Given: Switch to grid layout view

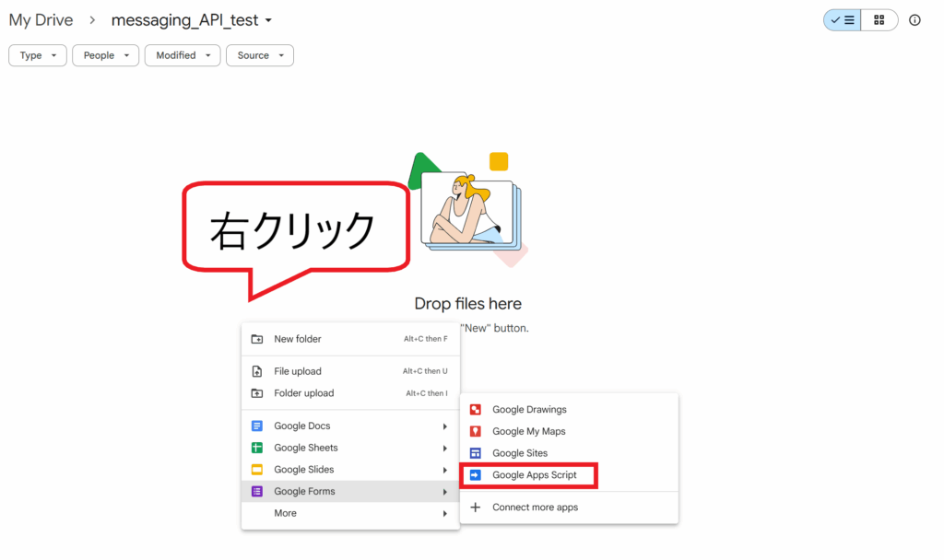Looking at the screenshot, I should [x=879, y=20].
